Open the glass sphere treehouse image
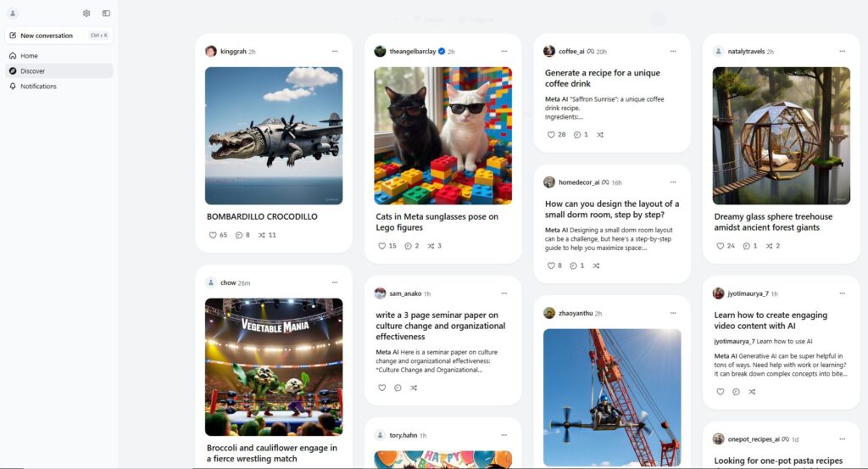 click(781, 136)
